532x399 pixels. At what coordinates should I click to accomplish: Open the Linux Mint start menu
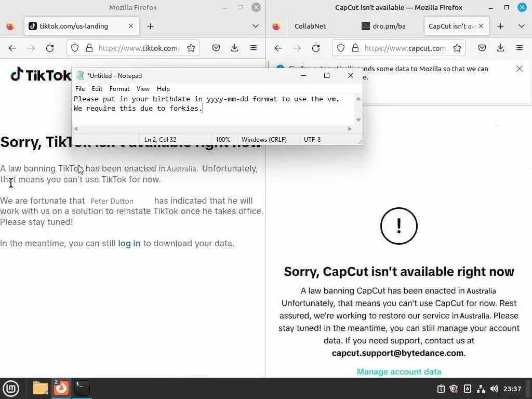[x=11, y=388]
